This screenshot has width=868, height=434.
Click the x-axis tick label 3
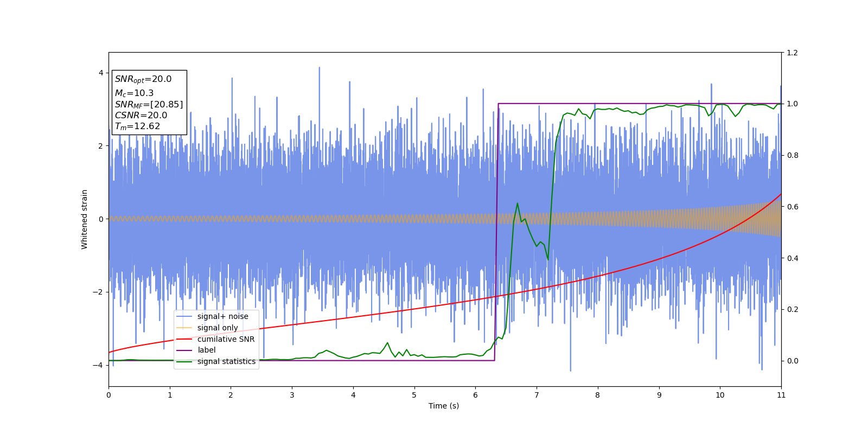pos(292,395)
